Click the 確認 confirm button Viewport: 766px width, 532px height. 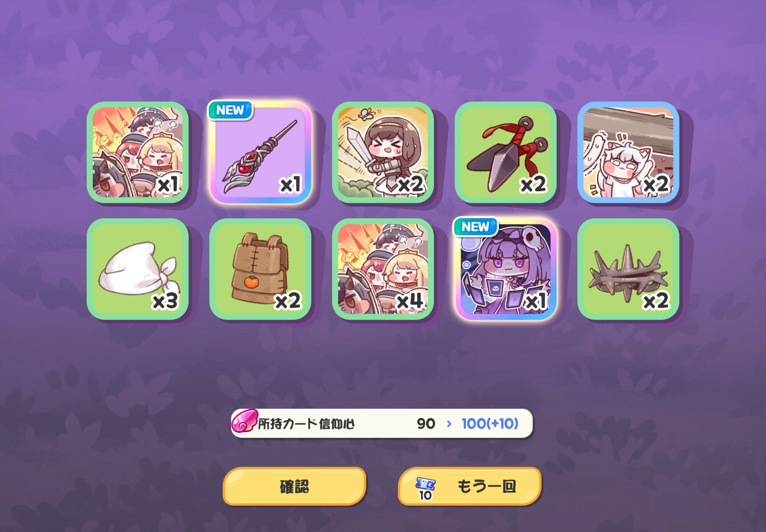pyautogui.click(x=295, y=486)
